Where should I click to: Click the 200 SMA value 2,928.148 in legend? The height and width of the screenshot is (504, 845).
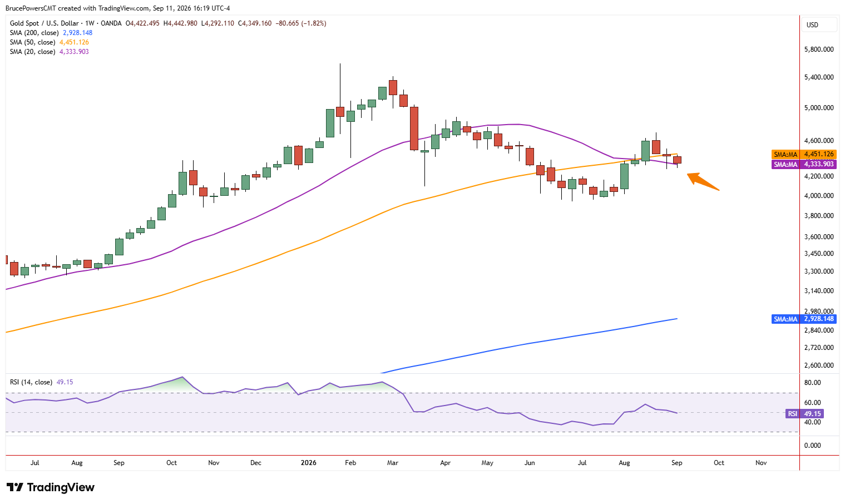77,33
